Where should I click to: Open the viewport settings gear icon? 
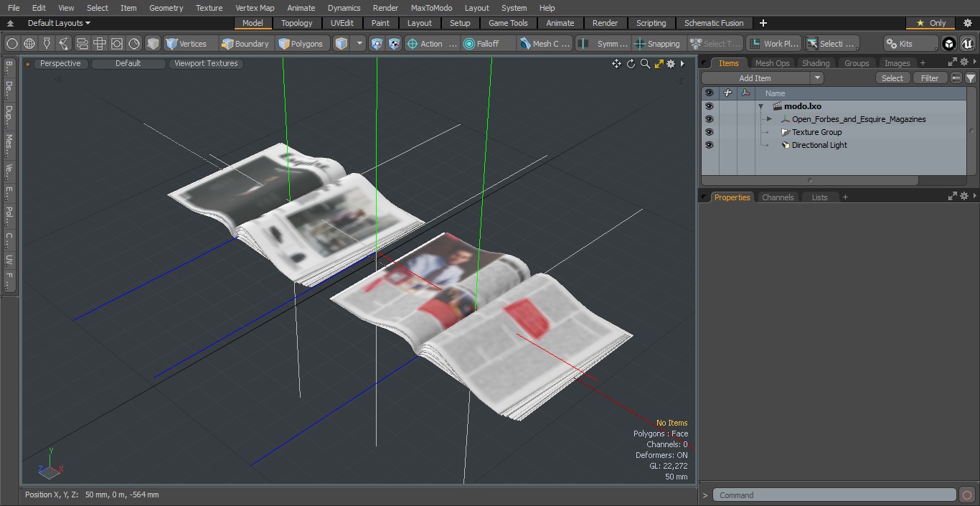click(x=671, y=64)
